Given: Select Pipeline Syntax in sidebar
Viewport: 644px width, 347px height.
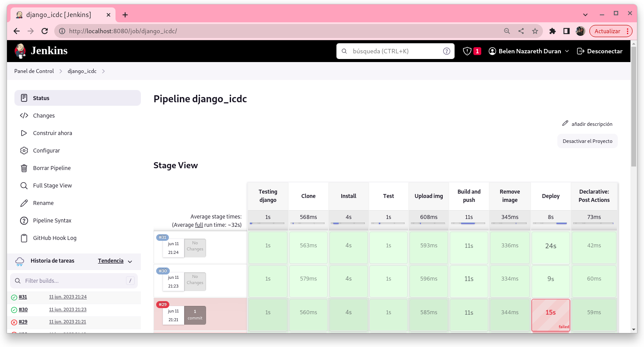Looking at the screenshot, I should point(52,221).
